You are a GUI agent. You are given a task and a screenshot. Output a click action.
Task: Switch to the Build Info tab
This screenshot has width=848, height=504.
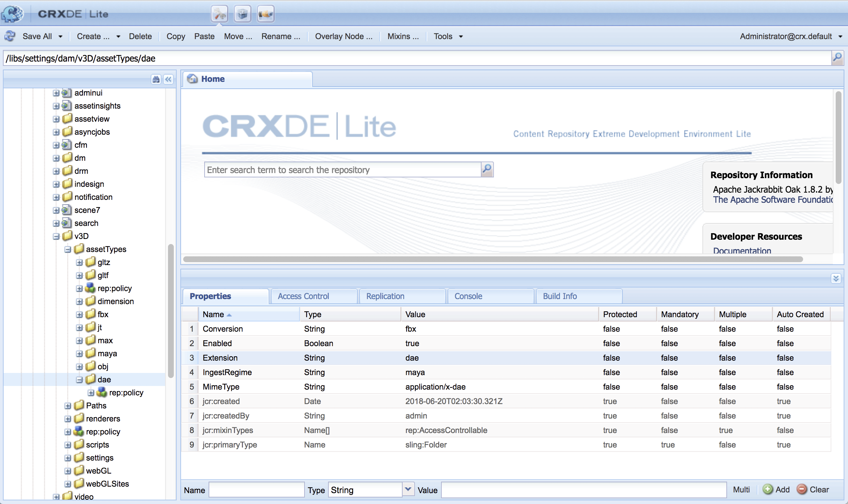(579, 296)
